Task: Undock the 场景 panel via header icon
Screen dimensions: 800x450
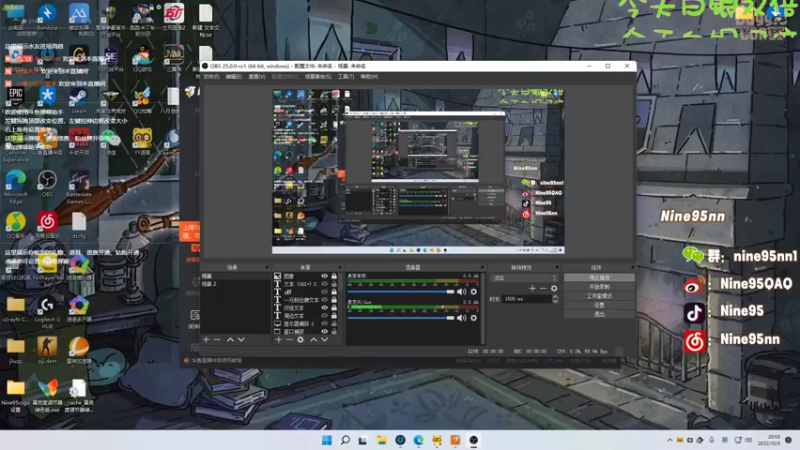Action: click(x=266, y=267)
